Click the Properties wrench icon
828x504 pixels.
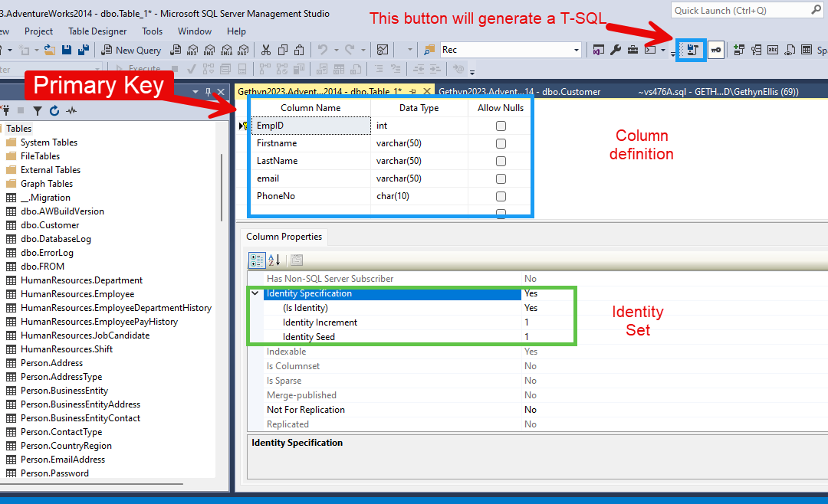[615, 50]
